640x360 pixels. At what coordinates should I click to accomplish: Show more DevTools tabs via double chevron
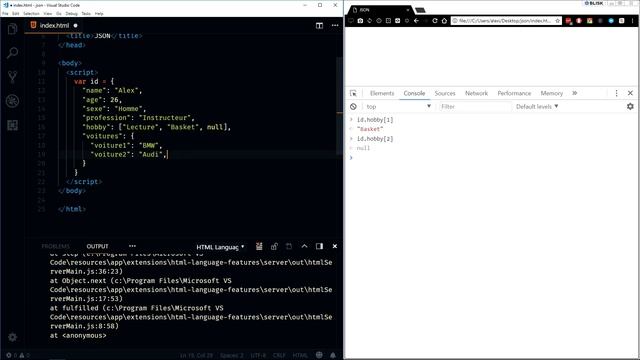point(575,93)
